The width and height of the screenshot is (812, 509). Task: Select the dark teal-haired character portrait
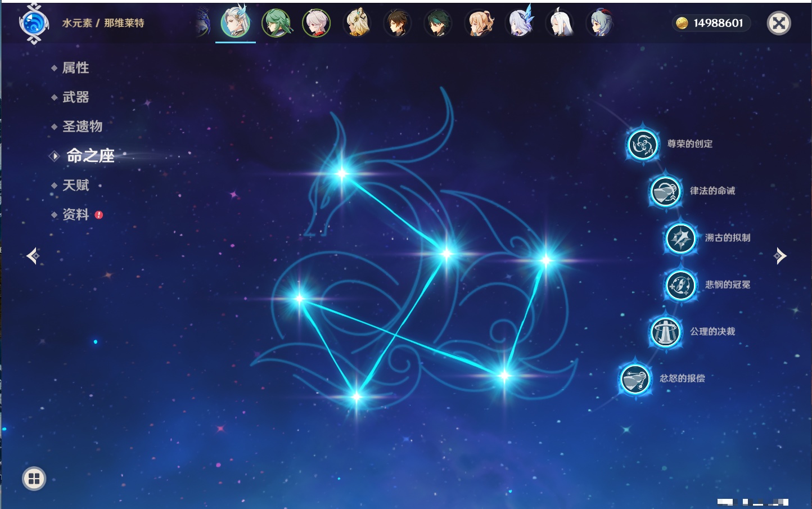pyautogui.click(x=438, y=23)
